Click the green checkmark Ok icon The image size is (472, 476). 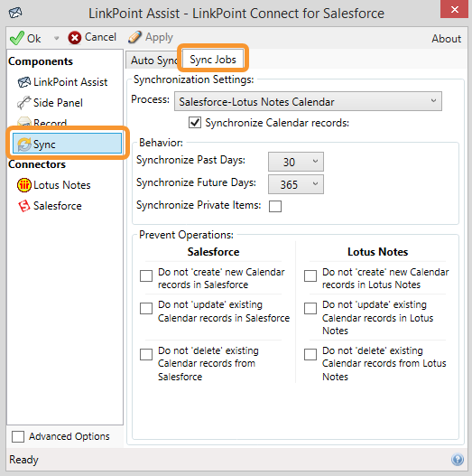tap(16, 38)
